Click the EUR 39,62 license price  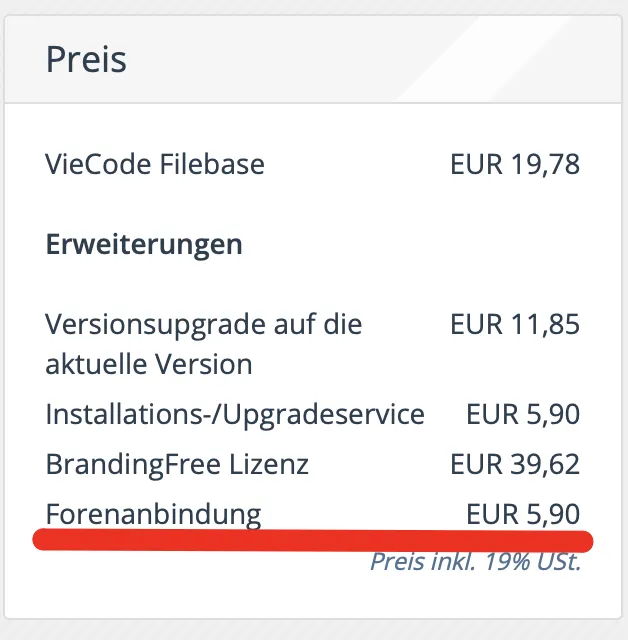coord(515,464)
